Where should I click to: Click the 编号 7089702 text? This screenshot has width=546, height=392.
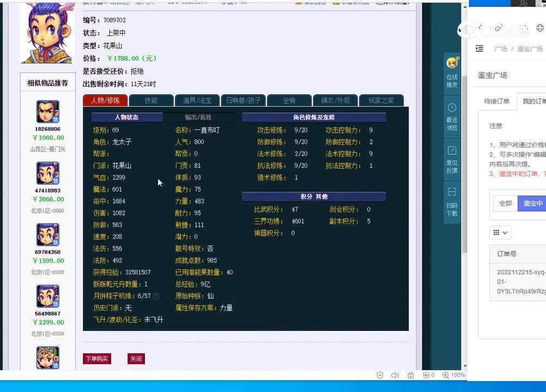(104, 20)
